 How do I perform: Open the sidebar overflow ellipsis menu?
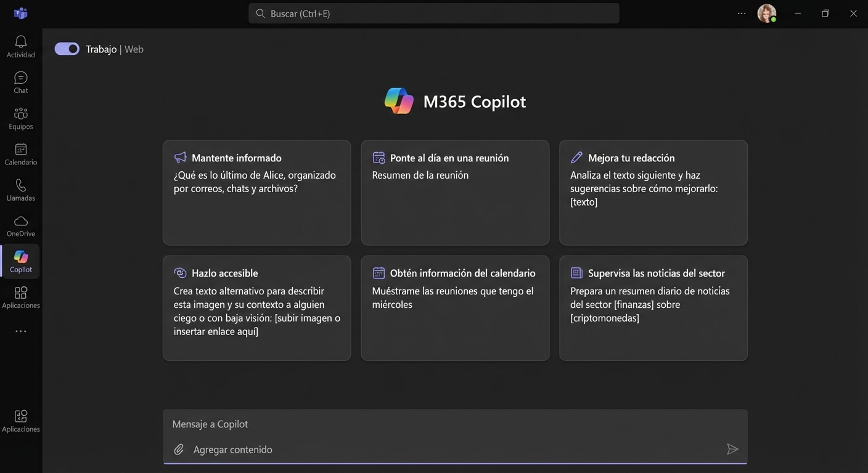tap(20, 331)
